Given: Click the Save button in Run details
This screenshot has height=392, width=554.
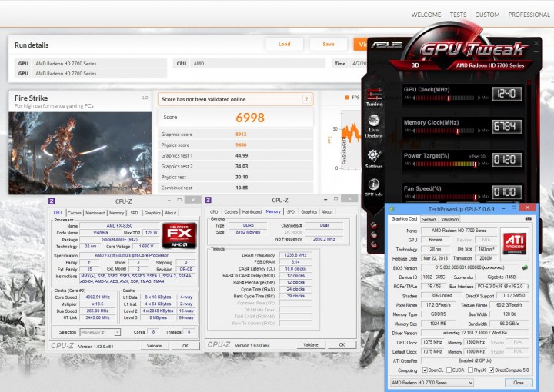Looking at the screenshot, I should pos(329,44).
